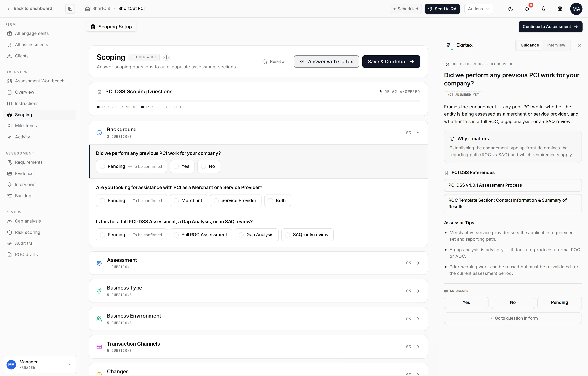Expand the Transaction Channels section chevron
This screenshot has width=588, height=376.
418,347
